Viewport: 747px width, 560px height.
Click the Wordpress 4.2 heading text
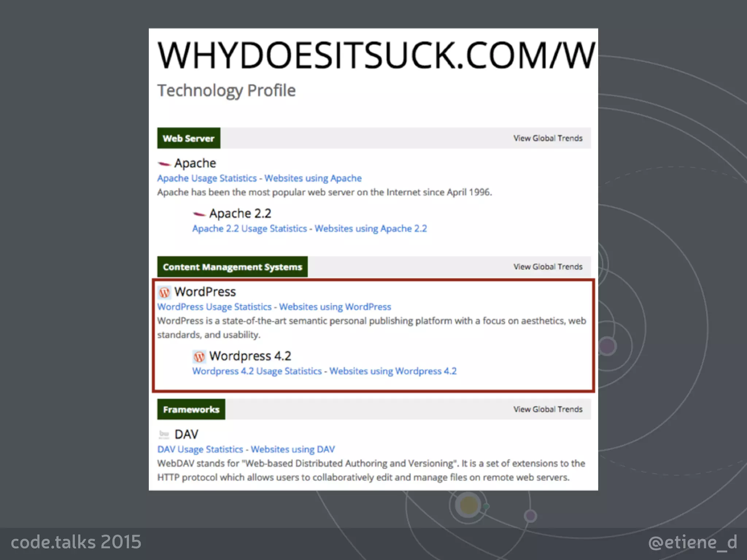(x=250, y=356)
